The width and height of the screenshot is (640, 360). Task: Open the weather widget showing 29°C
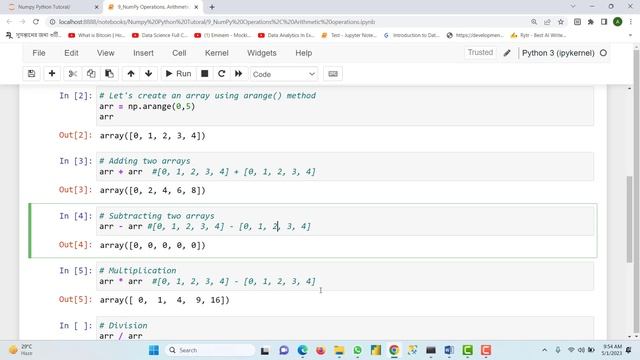point(21,350)
